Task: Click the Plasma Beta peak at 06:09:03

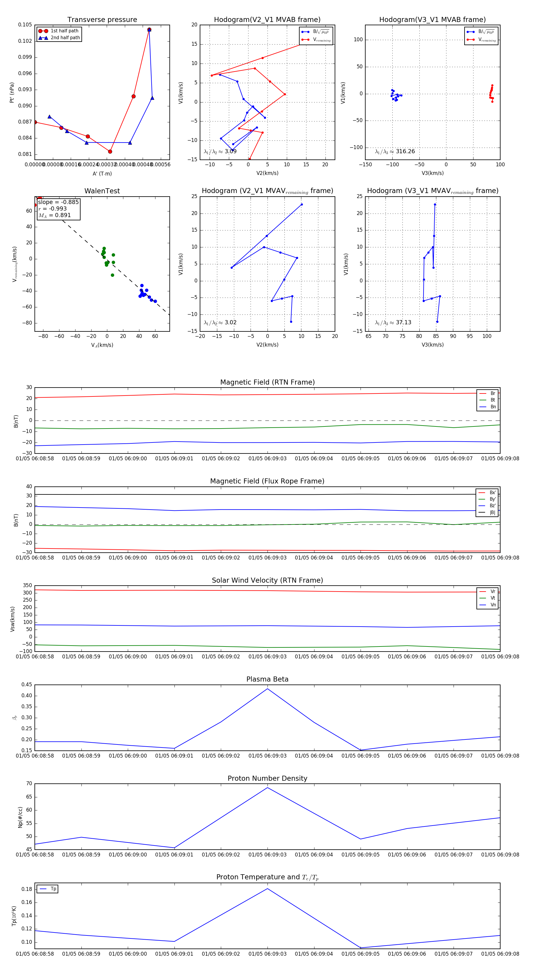Action: point(267,689)
